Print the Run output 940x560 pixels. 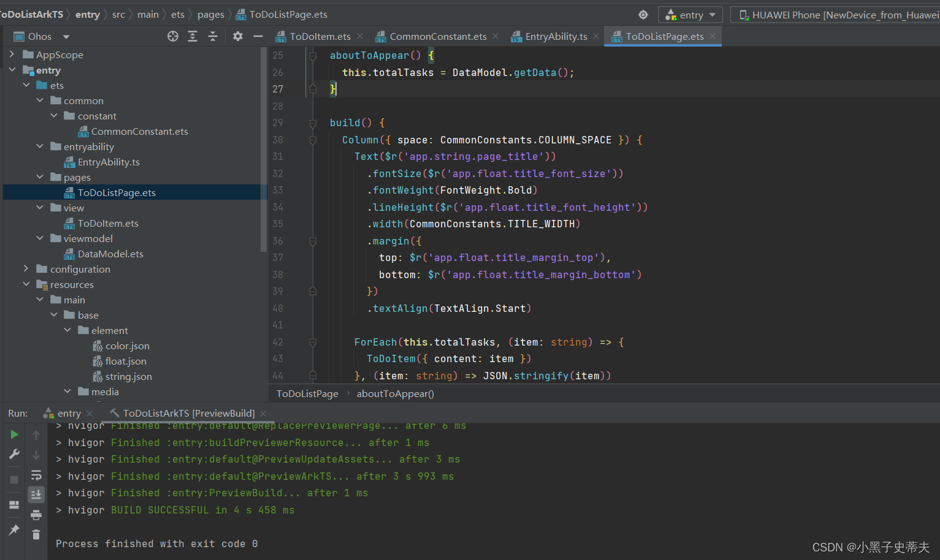tap(36, 515)
